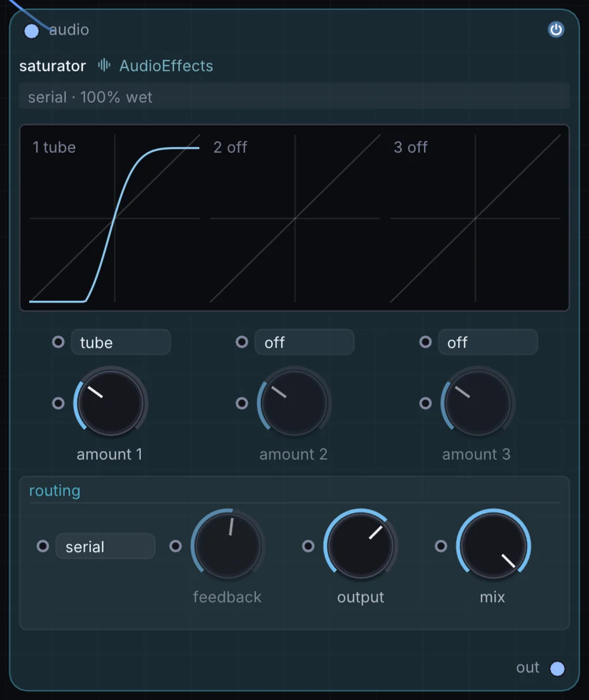Screen dimensions: 589x700
Task: Click the mix label
Action: coord(492,597)
